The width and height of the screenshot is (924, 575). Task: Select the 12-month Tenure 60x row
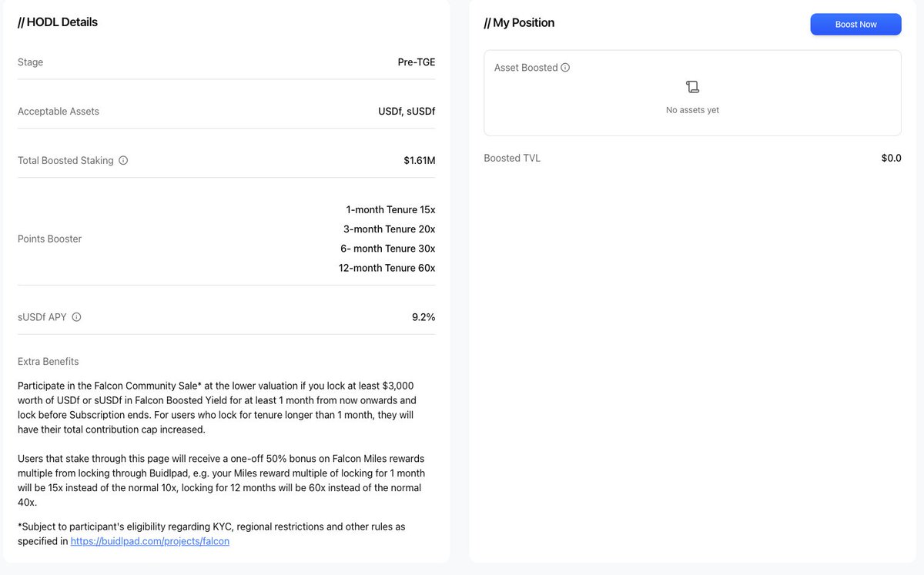tap(387, 268)
